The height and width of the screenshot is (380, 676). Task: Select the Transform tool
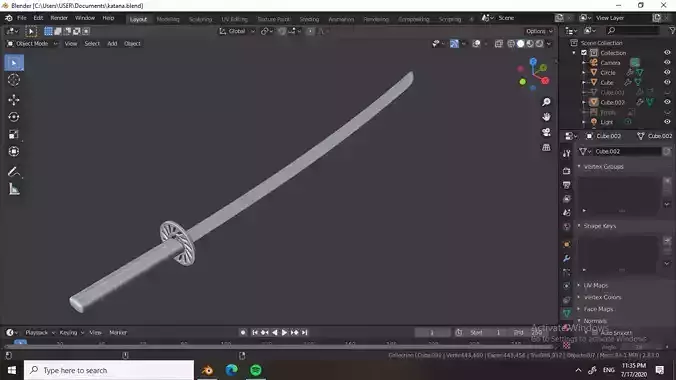point(14,151)
